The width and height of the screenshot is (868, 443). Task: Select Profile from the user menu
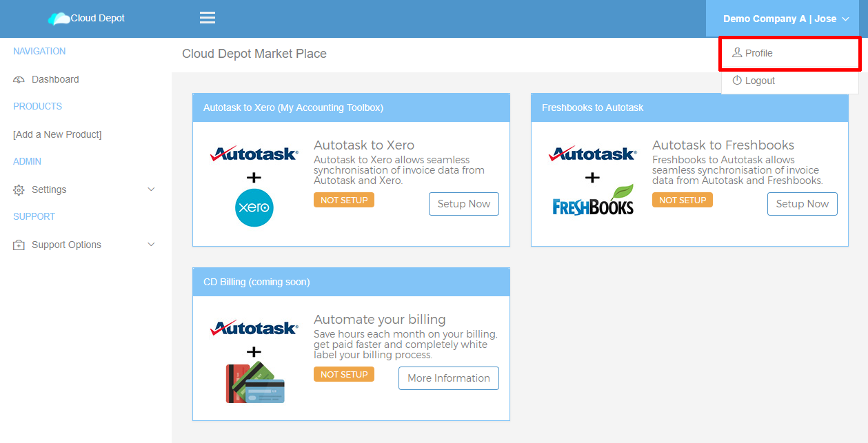coord(790,53)
